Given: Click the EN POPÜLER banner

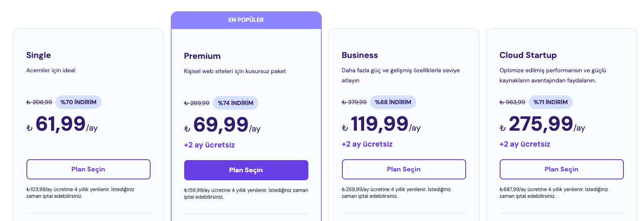Looking at the screenshot, I should (246, 20).
